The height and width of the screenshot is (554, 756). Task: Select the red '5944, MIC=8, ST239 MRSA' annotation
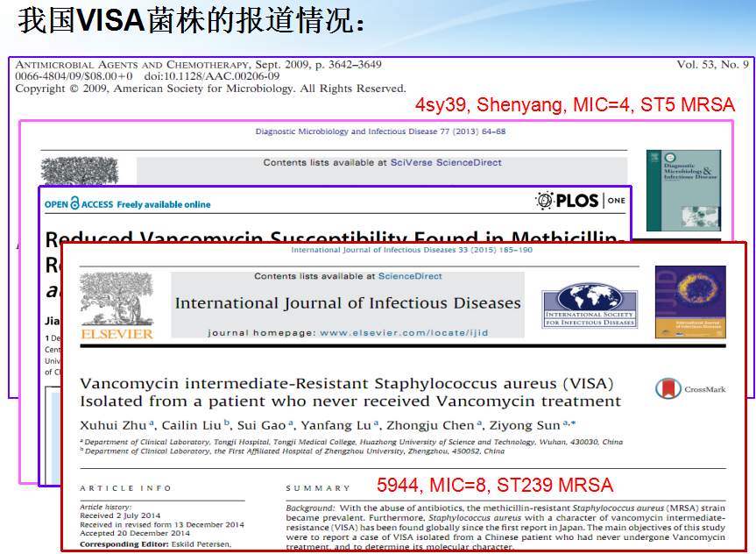495,485
